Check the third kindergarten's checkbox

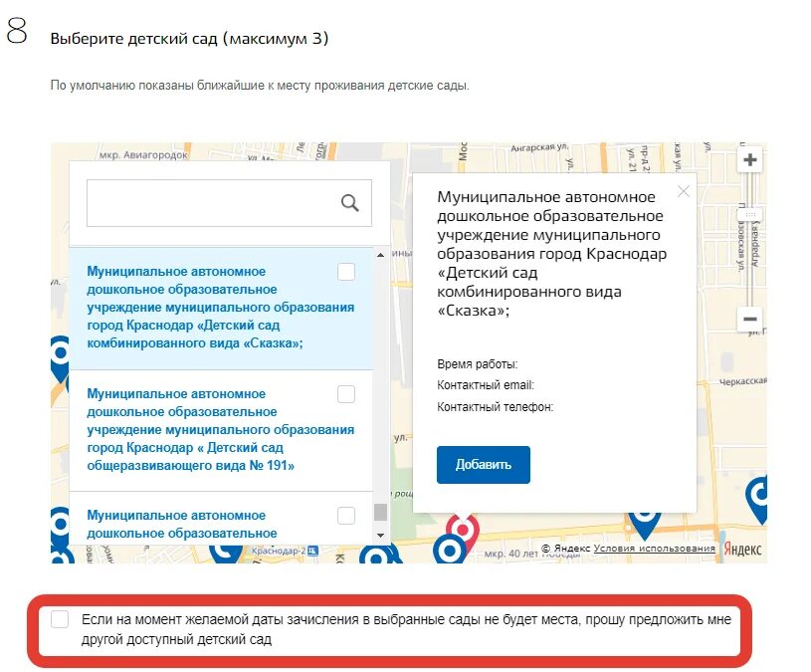(346, 516)
